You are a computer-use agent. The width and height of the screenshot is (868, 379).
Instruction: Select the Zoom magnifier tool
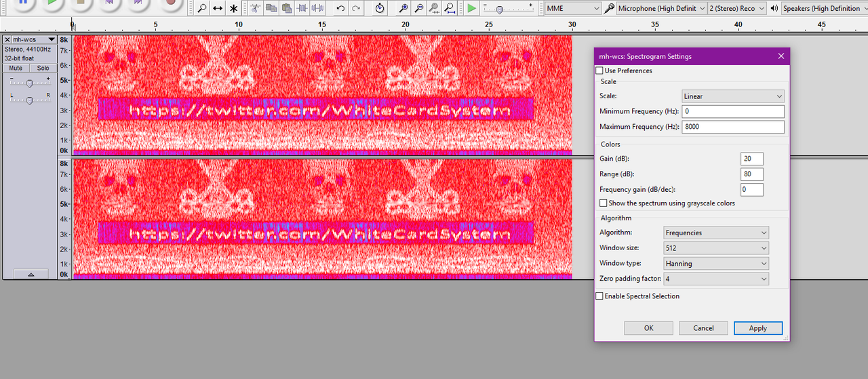coord(202,8)
